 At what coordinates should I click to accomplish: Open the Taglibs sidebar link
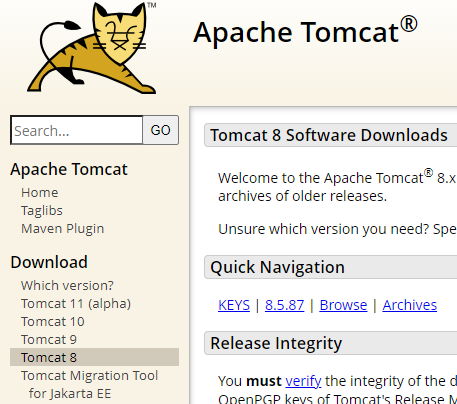[42, 211]
